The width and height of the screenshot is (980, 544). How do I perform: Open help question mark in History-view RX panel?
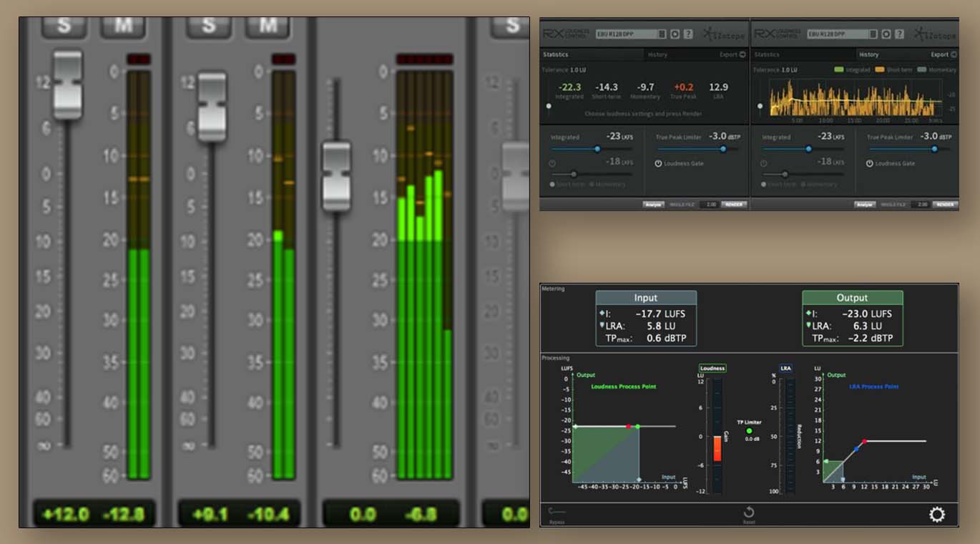pyautogui.click(x=899, y=34)
